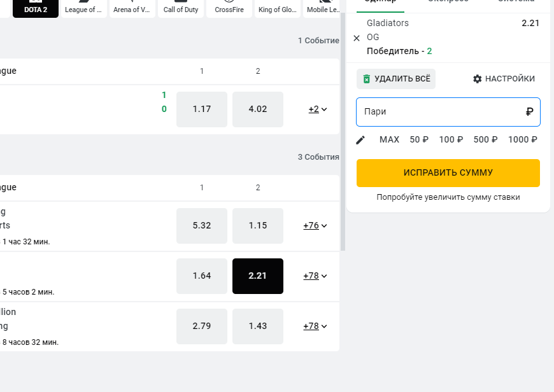Screen dimensions: 554x392
Task: Pick the 500 ₽ quick stake
Action: click(485, 139)
